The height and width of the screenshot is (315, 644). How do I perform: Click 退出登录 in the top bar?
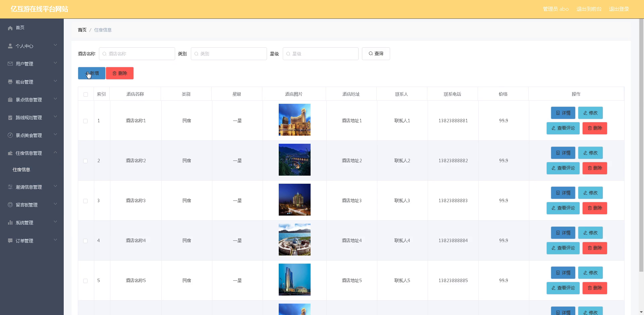point(619,9)
